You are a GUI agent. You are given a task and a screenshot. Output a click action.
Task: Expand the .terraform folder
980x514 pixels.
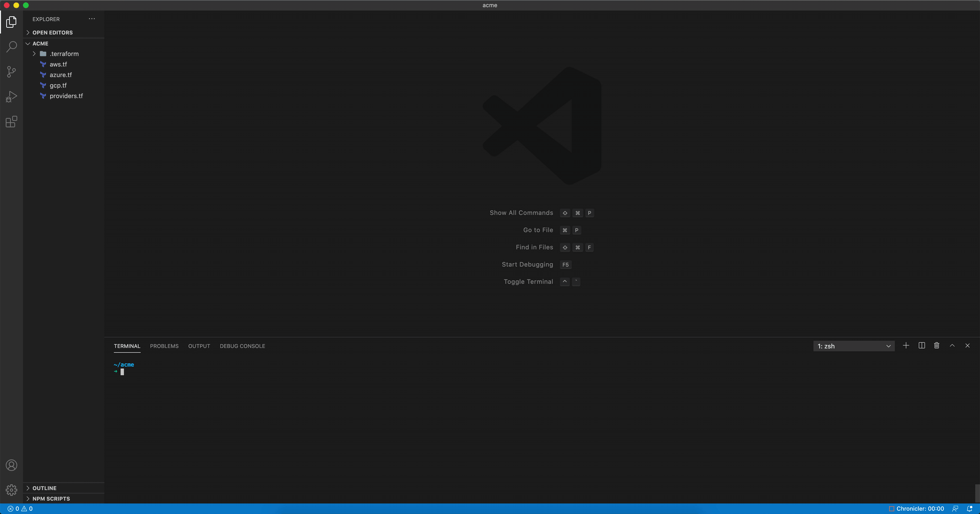pos(64,54)
